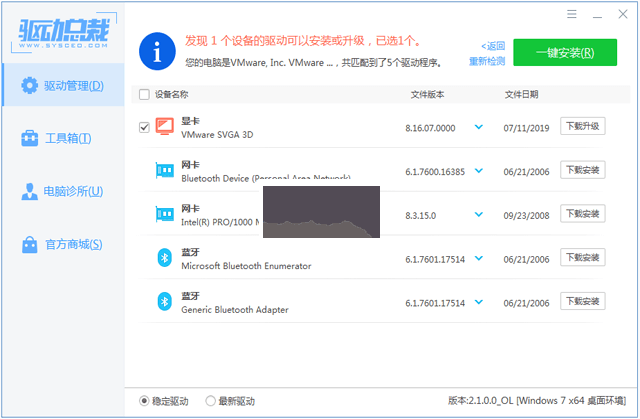Viewport: 640px width, 419px height.
Task: Minimize the 驱动总裁 window
Action: point(597,15)
